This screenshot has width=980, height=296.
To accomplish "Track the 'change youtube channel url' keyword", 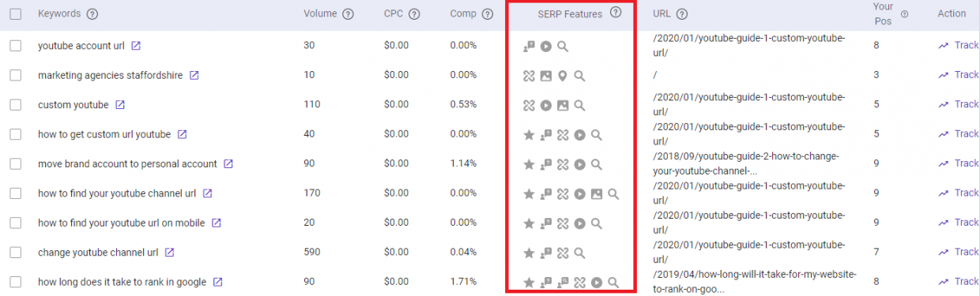I will tap(958, 252).
